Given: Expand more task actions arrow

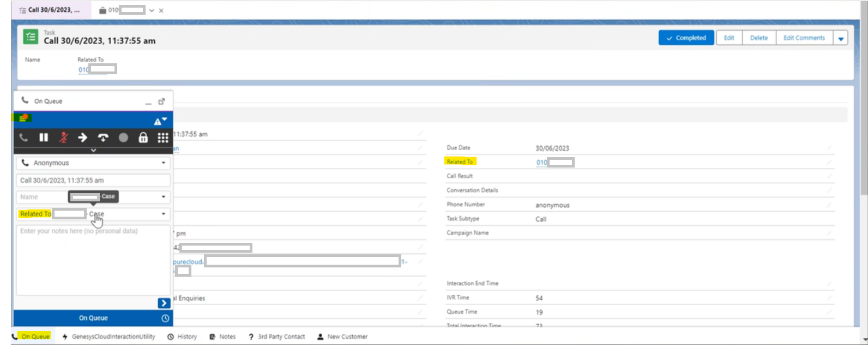Looking at the screenshot, I should (841, 38).
